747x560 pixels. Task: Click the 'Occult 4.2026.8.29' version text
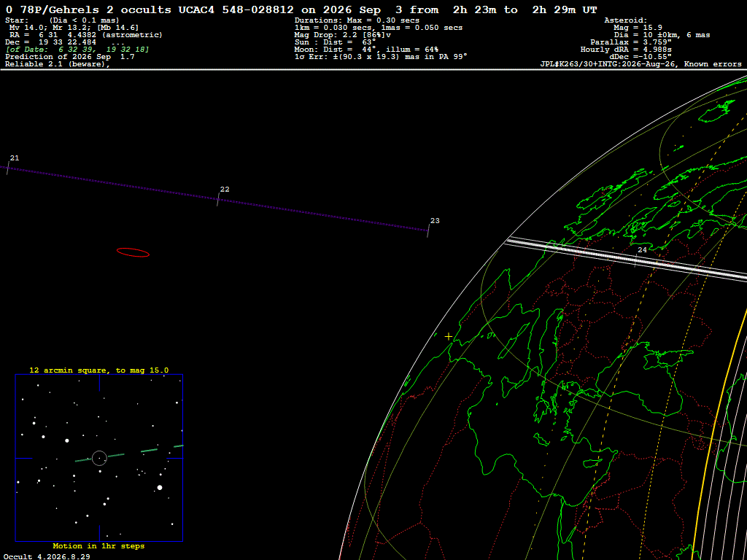point(47,556)
